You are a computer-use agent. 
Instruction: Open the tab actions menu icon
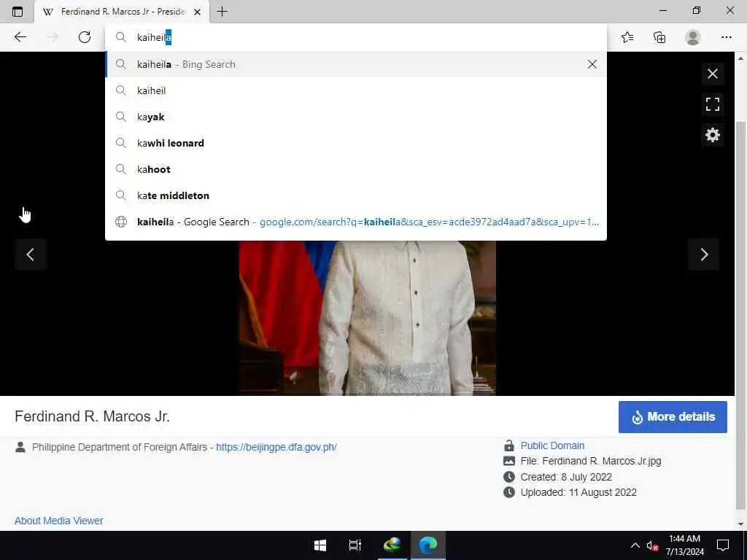18,12
